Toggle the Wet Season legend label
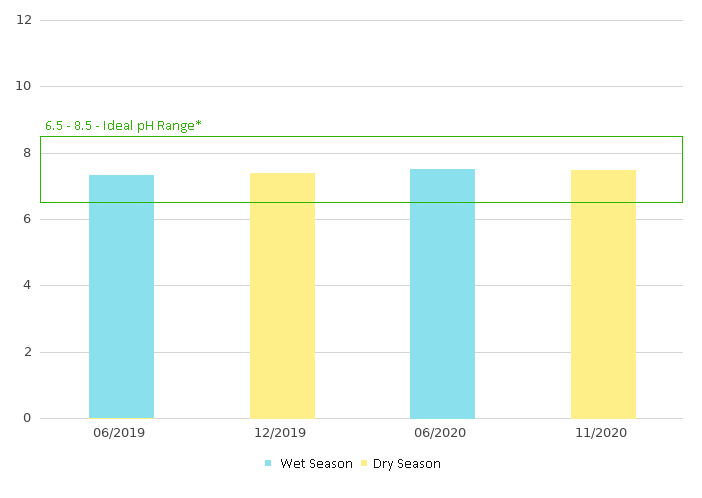Image resolution: width=702 pixels, height=498 pixels. click(316, 463)
